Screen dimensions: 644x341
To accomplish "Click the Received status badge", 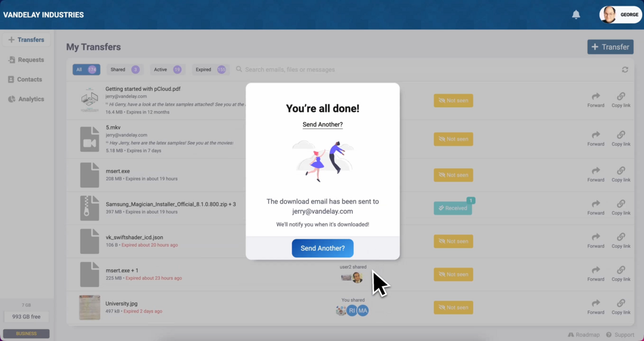I will tap(453, 208).
